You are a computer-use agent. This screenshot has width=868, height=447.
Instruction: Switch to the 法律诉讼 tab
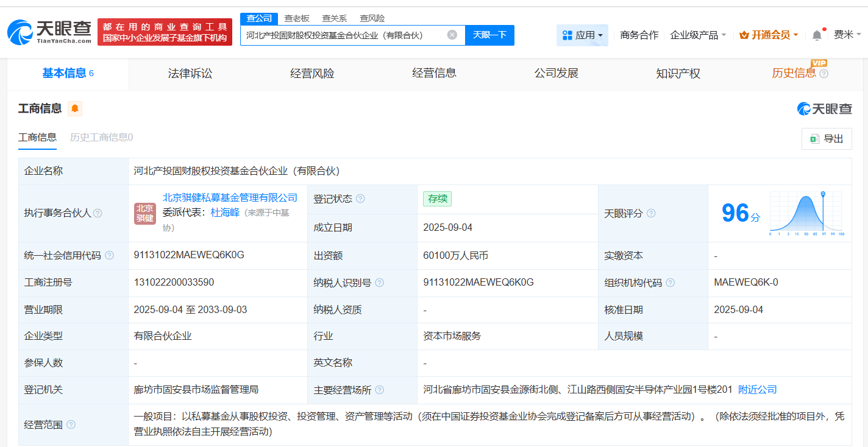click(190, 74)
